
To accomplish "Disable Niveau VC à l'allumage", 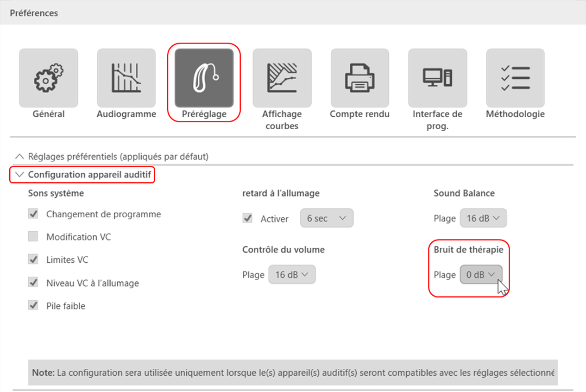I will [x=33, y=283].
